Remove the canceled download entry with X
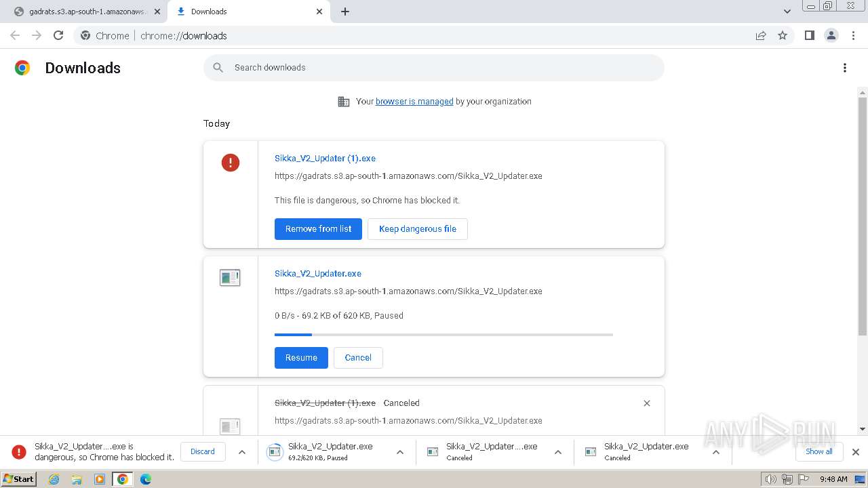 pos(647,403)
